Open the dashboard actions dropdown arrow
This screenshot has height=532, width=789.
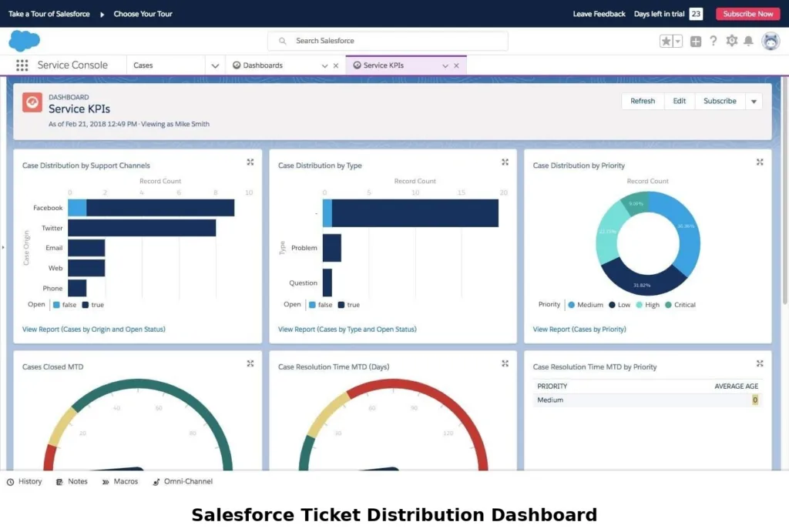click(x=754, y=101)
